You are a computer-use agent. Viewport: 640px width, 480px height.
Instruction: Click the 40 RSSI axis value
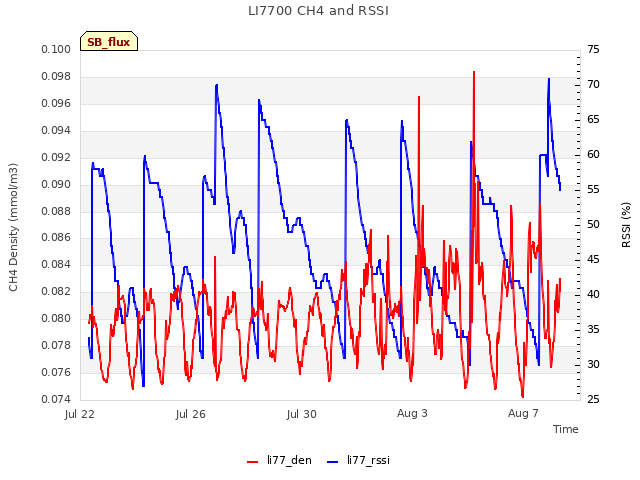point(593,294)
